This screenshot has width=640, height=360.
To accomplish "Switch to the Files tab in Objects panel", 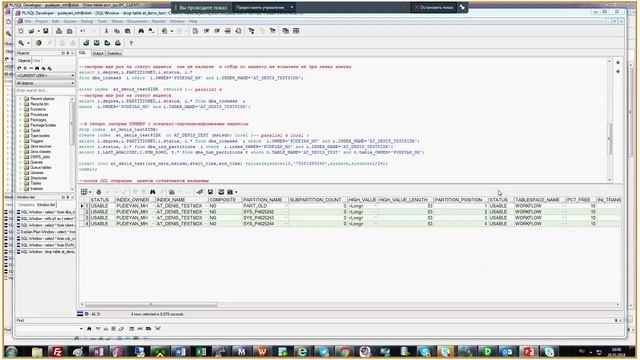I will point(36,60).
